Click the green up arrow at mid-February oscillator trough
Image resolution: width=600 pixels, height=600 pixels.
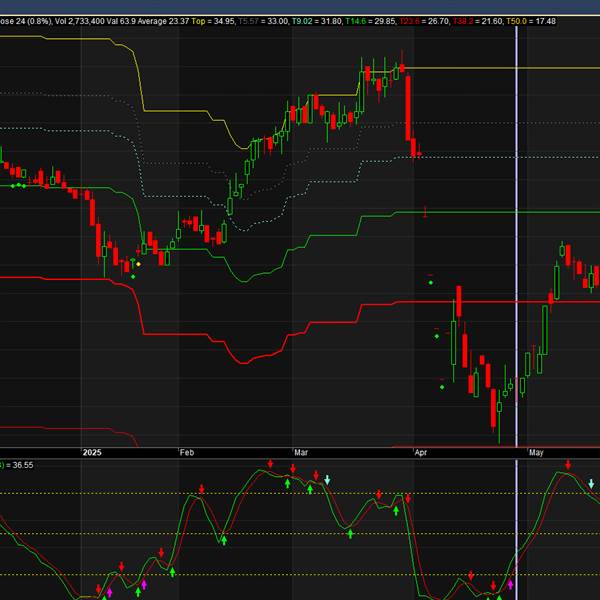pyautogui.click(x=224, y=540)
